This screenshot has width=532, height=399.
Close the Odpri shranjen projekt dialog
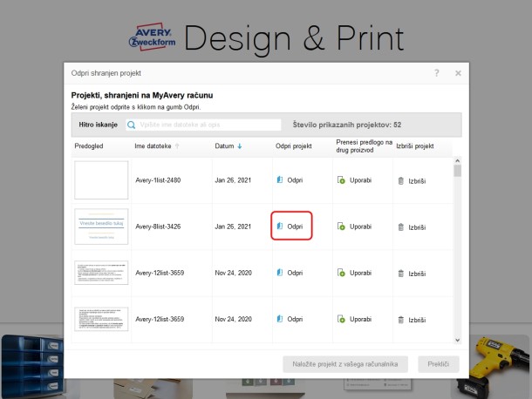(x=458, y=73)
